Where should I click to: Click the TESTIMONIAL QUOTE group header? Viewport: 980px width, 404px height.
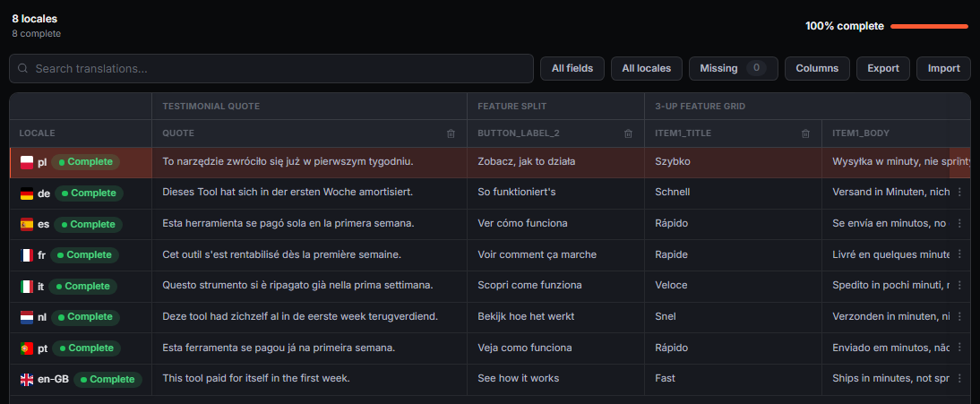[x=309, y=107]
